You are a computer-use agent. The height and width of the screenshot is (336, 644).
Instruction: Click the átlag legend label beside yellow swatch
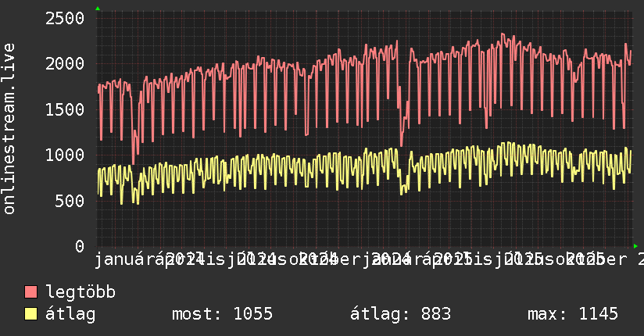[70, 314]
